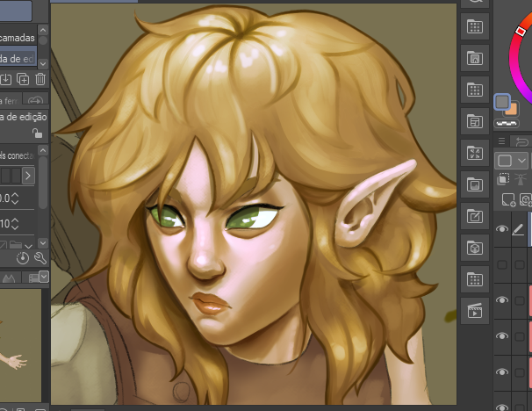Click the delete trash can icon

point(40,79)
